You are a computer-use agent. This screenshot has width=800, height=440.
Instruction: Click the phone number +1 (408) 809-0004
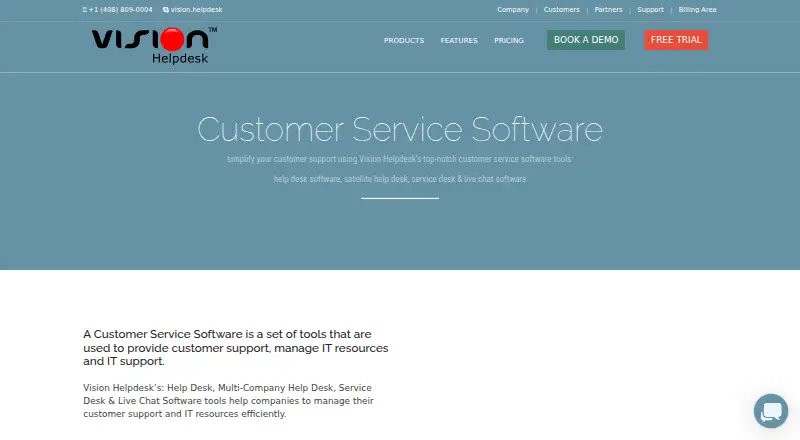[117, 10]
